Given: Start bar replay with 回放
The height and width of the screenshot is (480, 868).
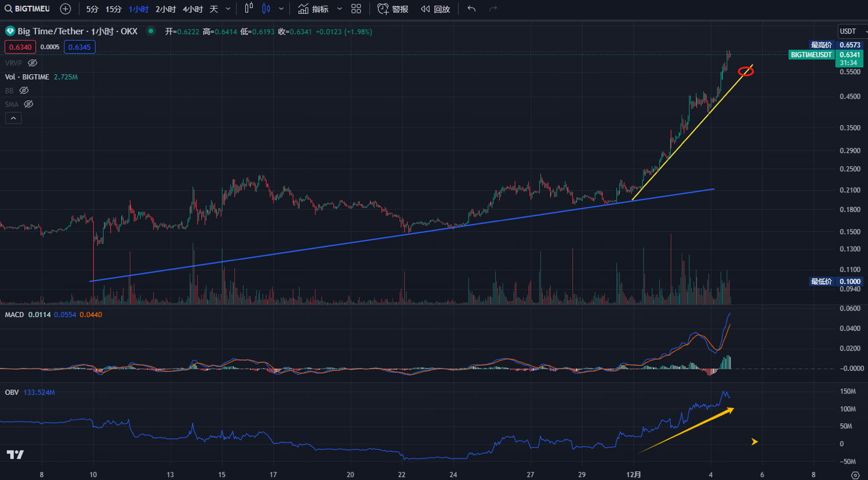Looking at the screenshot, I should 435,9.
